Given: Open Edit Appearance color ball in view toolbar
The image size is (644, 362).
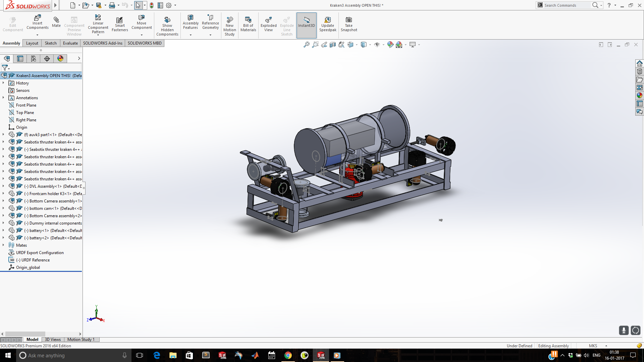Looking at the screenshot, I should coord(390,45).
